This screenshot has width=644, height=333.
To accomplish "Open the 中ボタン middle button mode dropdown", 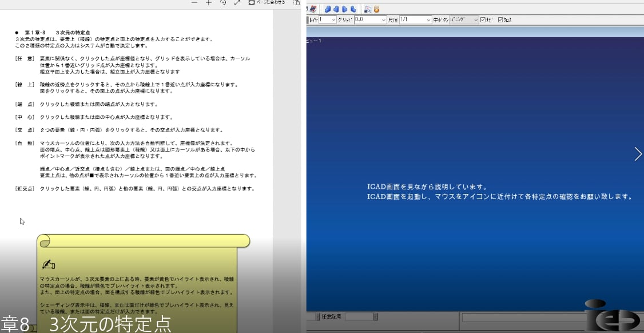I will (x=475, y=20).
